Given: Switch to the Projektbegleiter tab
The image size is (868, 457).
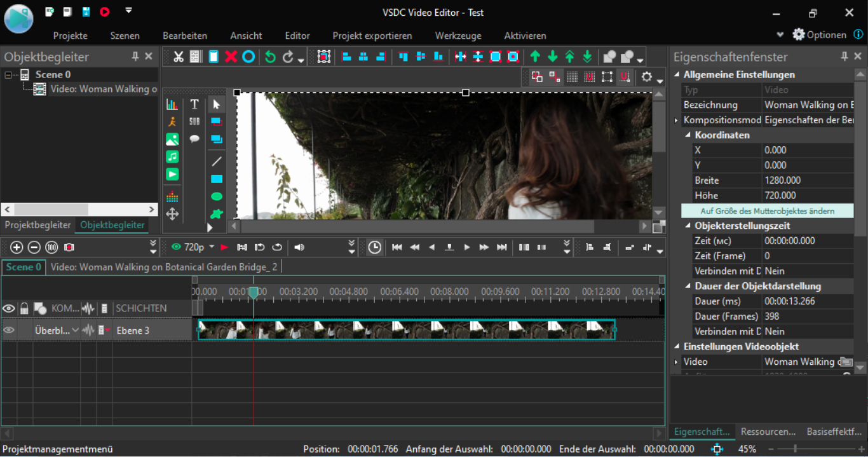Looking at the screenshot, I should [37, 225].
